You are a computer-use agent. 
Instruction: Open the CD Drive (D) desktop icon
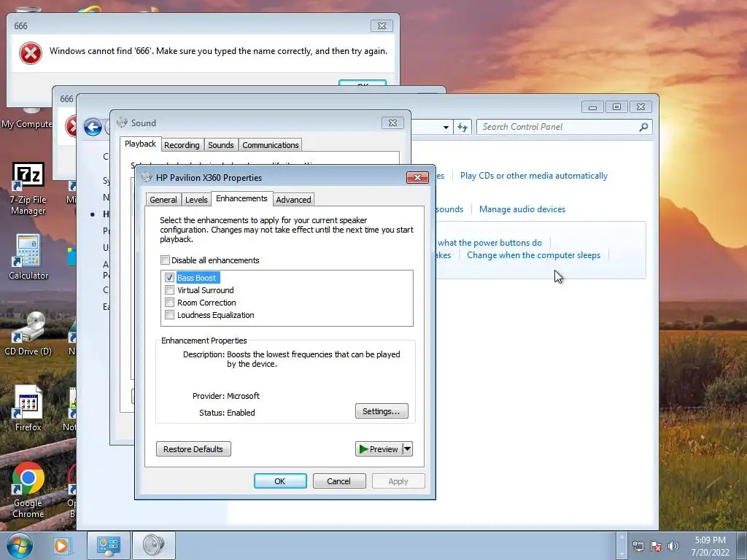point(28,333)
